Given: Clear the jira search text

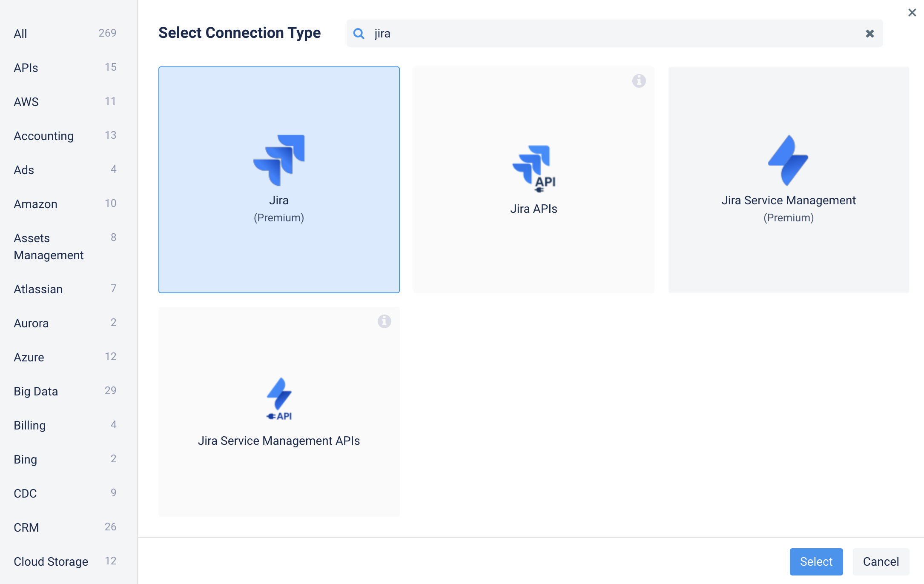Looking at the screenshot, I should click(x=870, y=34).
